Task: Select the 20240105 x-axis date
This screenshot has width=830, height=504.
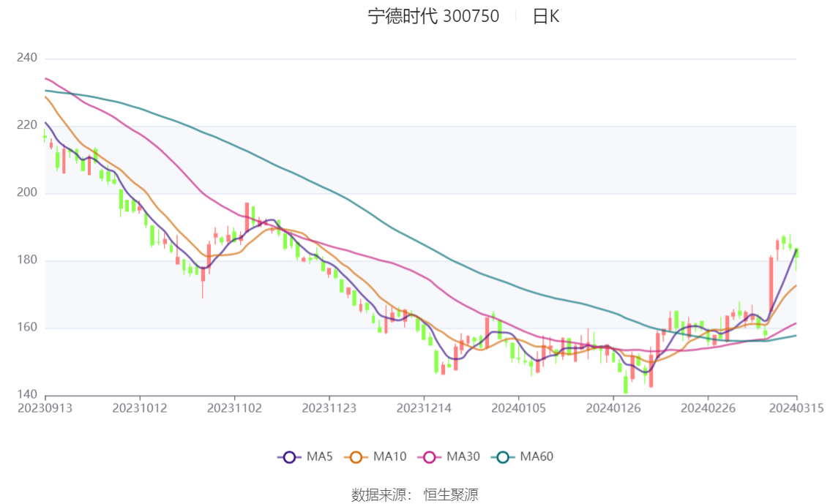Action: (517, 408)
